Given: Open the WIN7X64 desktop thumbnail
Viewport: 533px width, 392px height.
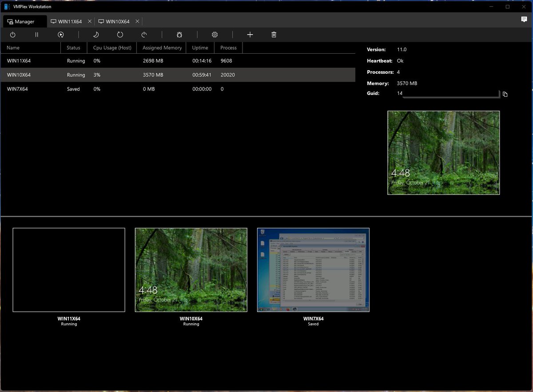Looking at the screenshot, I should click(x=313, y=270).
